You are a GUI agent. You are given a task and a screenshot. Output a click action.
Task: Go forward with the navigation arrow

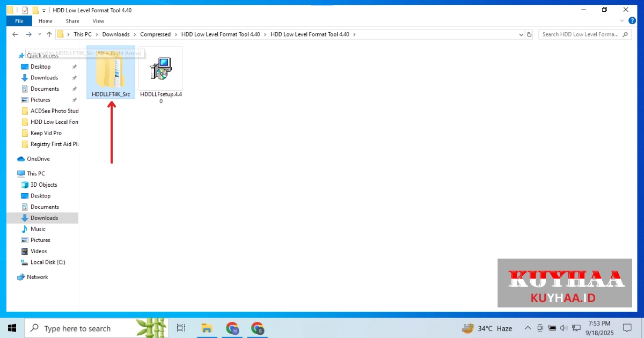coord(29,34)
